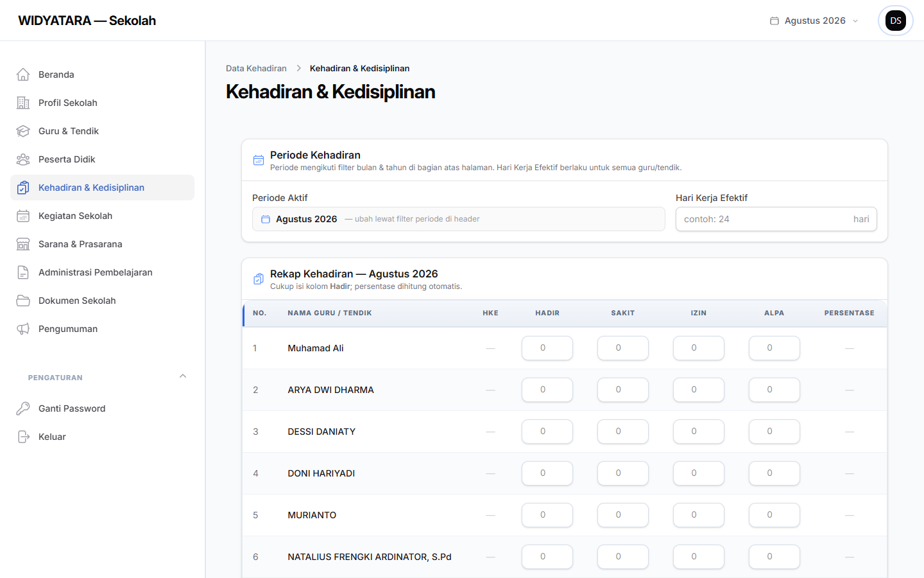924x578 pixels.
Task: Open Kegiatan Sekolah menu item
Action: click(x=102, y=216)
